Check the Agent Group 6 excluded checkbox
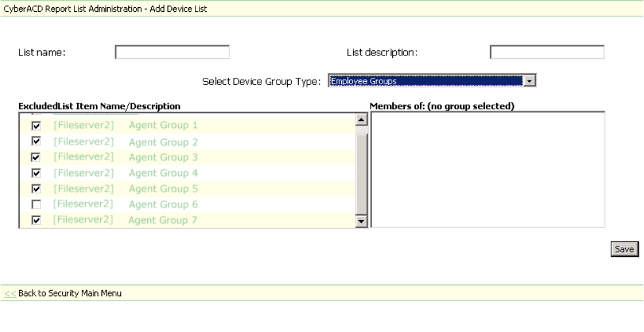 tap(37, 205)
